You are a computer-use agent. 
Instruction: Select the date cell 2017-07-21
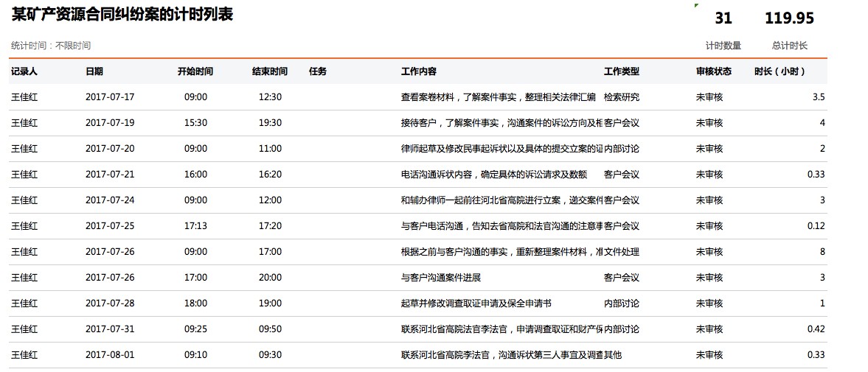(x=110, y=175)
